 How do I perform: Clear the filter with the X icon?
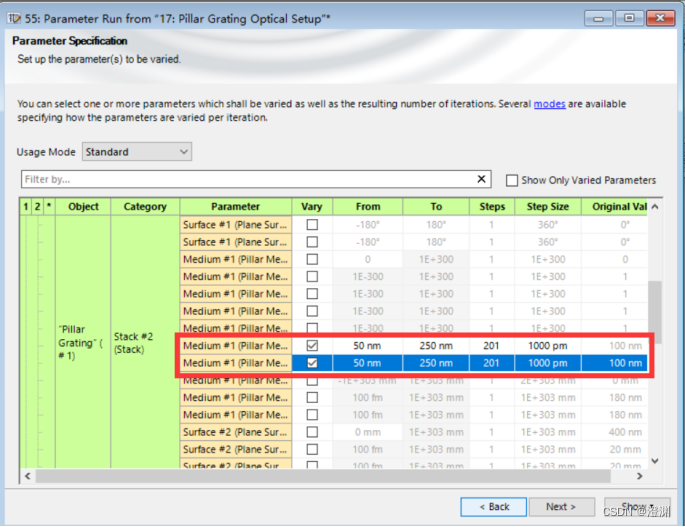click(x=481, y=179)
